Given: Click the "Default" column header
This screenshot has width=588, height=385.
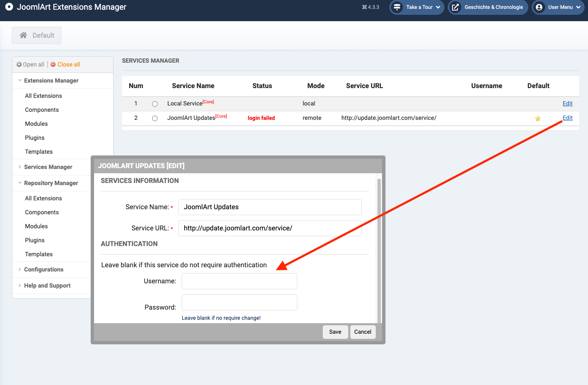Looking at the screenshot, I should [538, 86].
